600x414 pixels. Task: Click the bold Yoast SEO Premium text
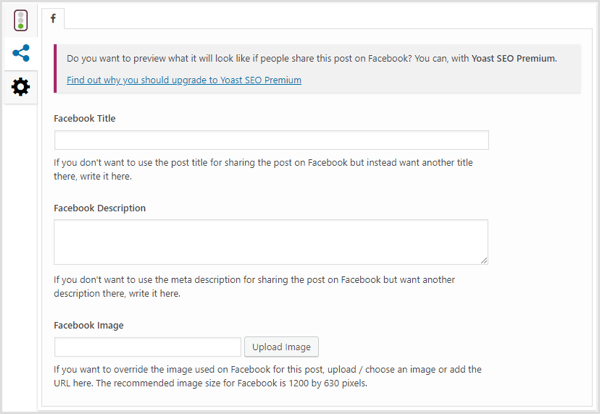pos(513,59)
